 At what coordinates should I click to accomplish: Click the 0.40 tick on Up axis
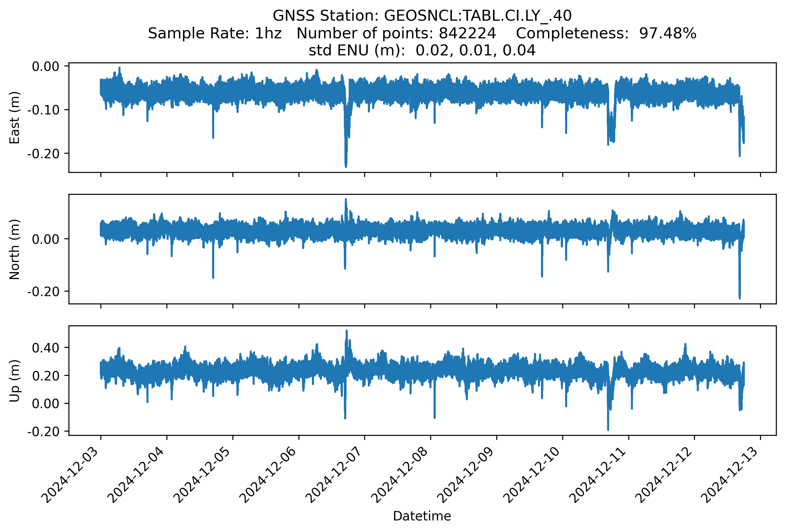(46, 348)
